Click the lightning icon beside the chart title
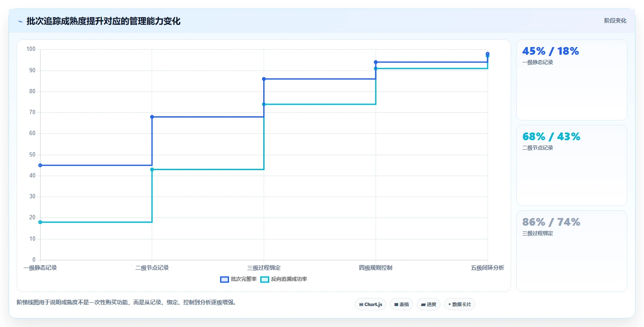644x327 pixels. [20, 21]
